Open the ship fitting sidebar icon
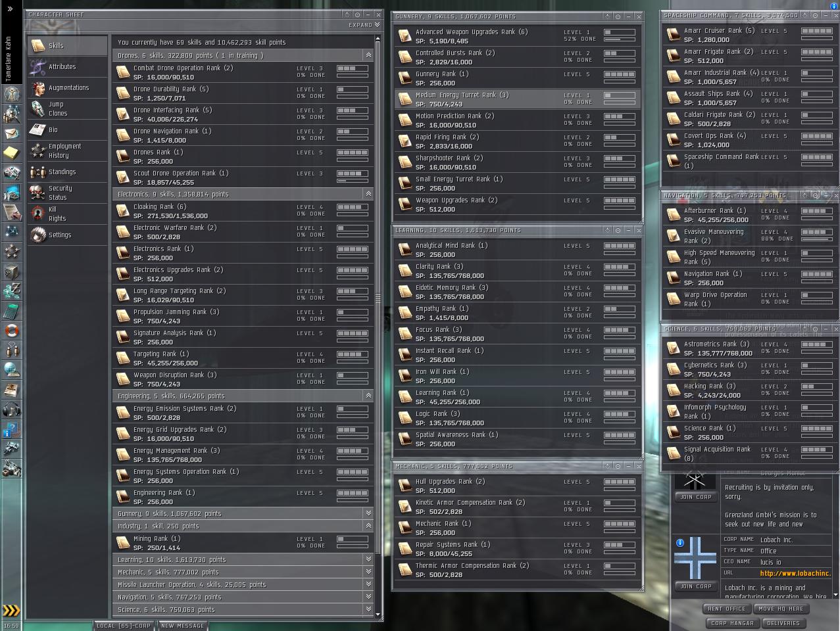 [11, 449]
